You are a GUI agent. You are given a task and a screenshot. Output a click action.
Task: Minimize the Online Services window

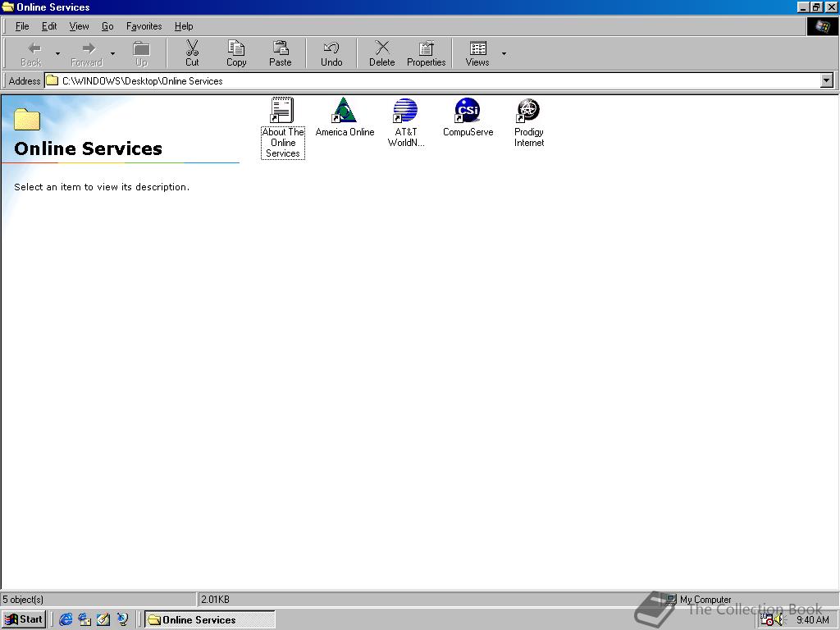[802, 7]
